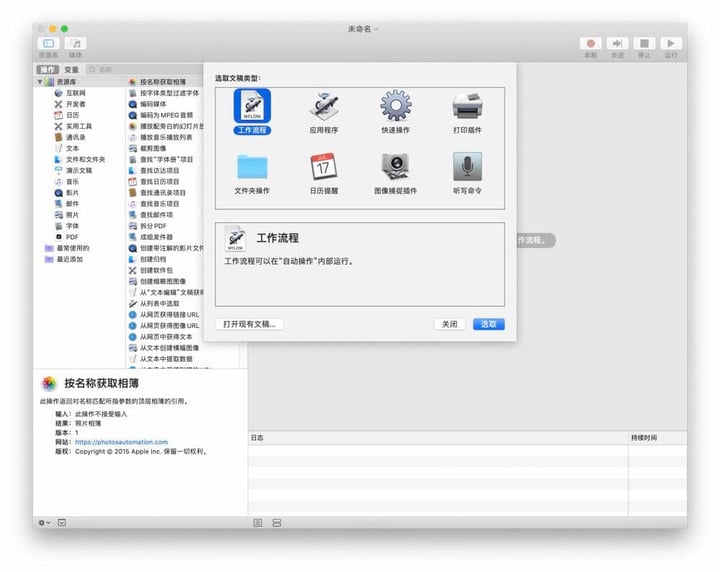Image resolution: width=720 pixels, height=572 pixels.
Task: Choose the 快速操作 gear icon
Action: 395,107
